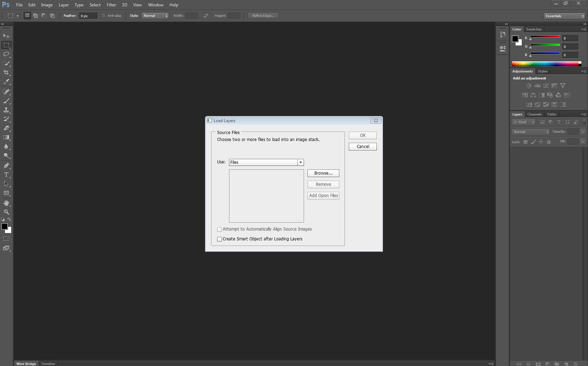Click the Browse... button
588x366 pixels.
[x=323, y=173]
